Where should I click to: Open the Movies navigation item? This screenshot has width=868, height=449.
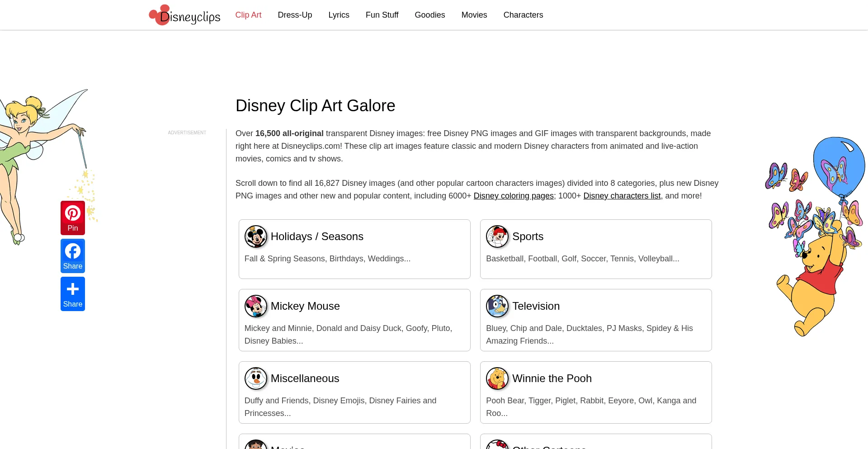coord(474,15)
